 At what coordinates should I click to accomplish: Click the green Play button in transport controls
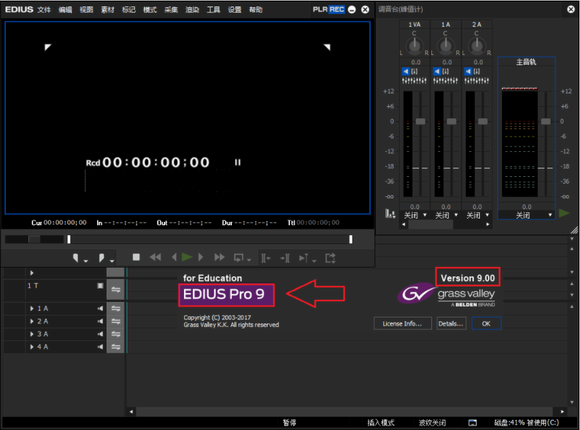click(187, 257)
